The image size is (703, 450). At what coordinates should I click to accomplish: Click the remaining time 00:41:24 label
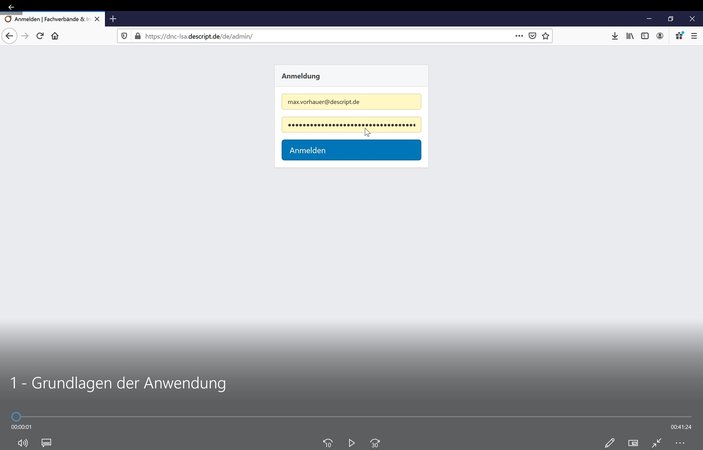tap(681, 427)
